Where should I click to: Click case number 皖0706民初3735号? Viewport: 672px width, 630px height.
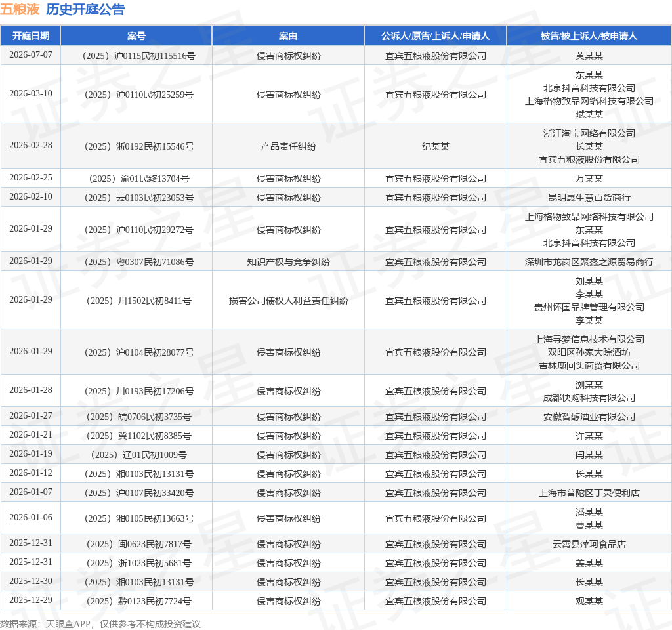tap(139, 417)
